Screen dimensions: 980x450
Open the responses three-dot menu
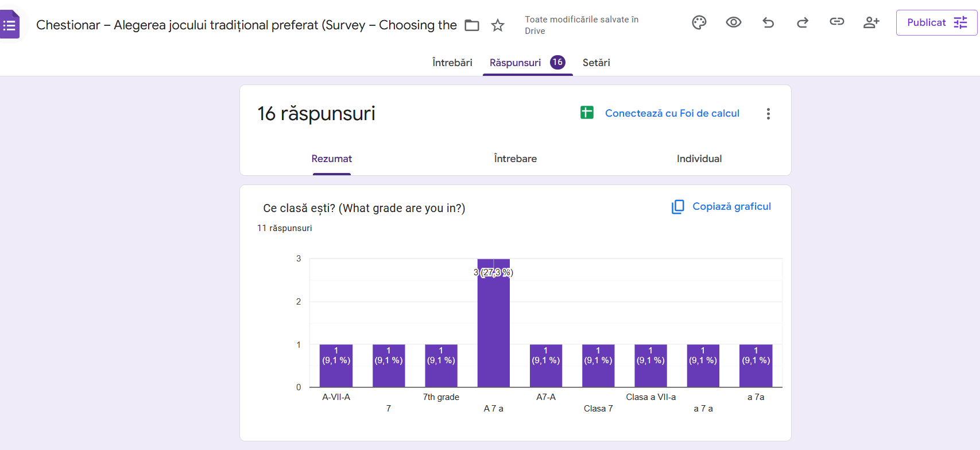768,114
